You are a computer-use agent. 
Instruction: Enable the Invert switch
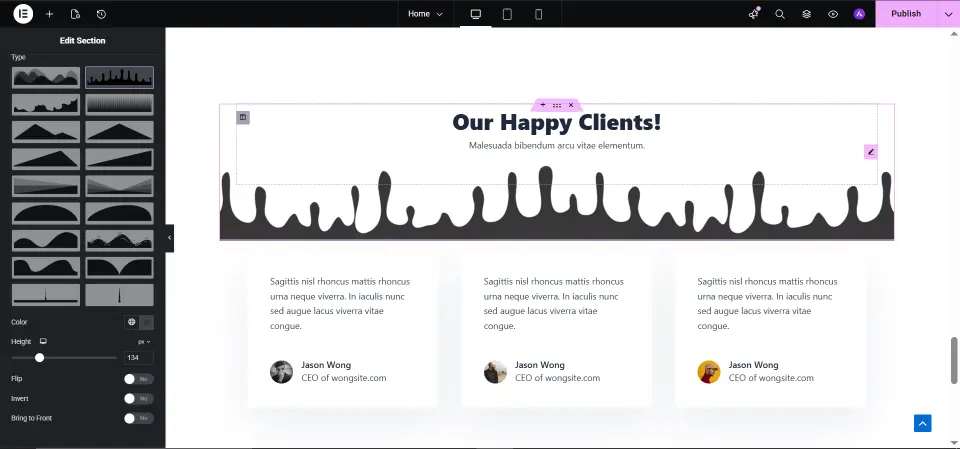137,398
